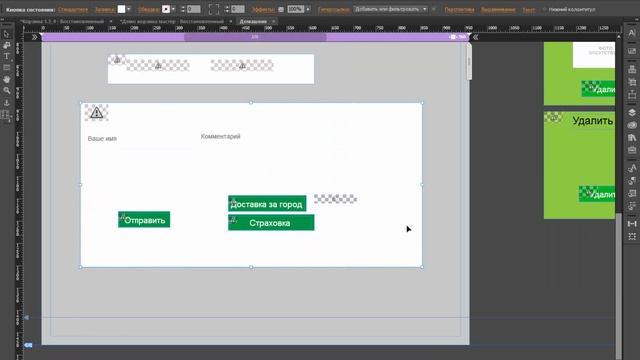Screen dimensions: 640x360
Task: Click the stroke weight input field
Action: (x=193, y=9)
